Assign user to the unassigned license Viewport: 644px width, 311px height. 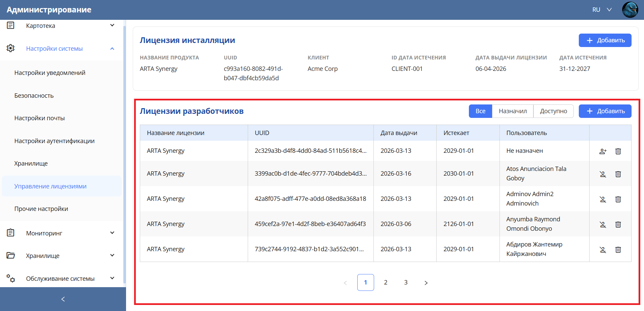pyautogui.click(x=603, y=151)
